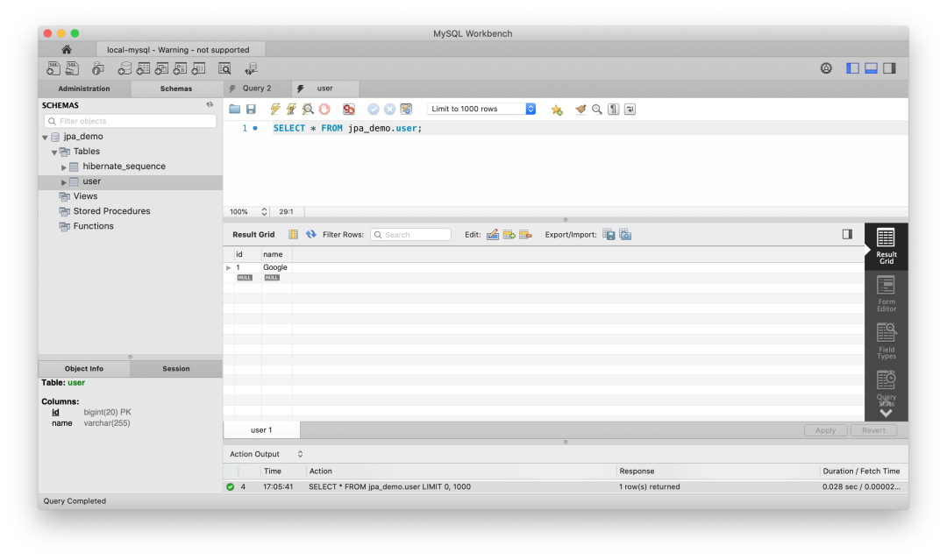Toggle the left sidebar panel visibility
The height and width of the screenshot is (560, 947).
(853, 68)
